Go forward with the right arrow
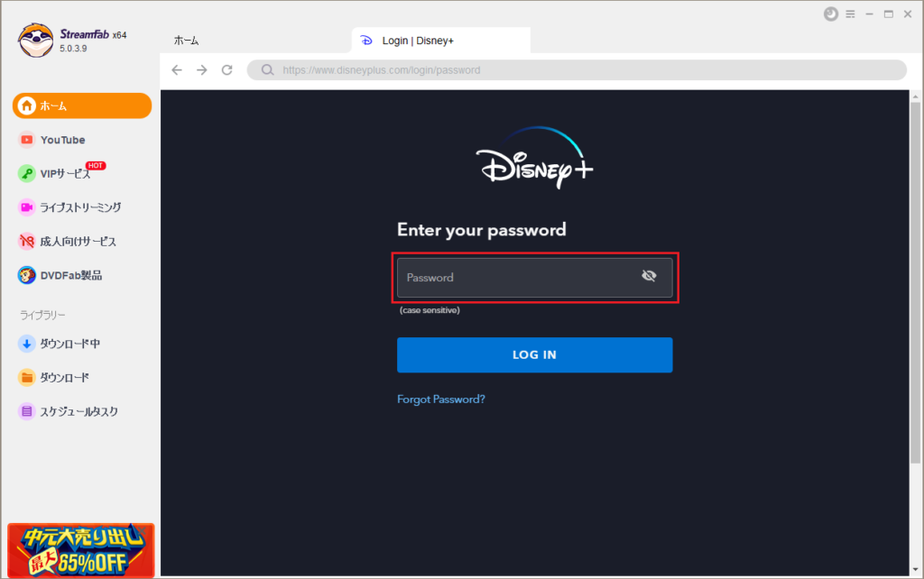The height and width of the screenshot is (579, 924). coord(201,70)
